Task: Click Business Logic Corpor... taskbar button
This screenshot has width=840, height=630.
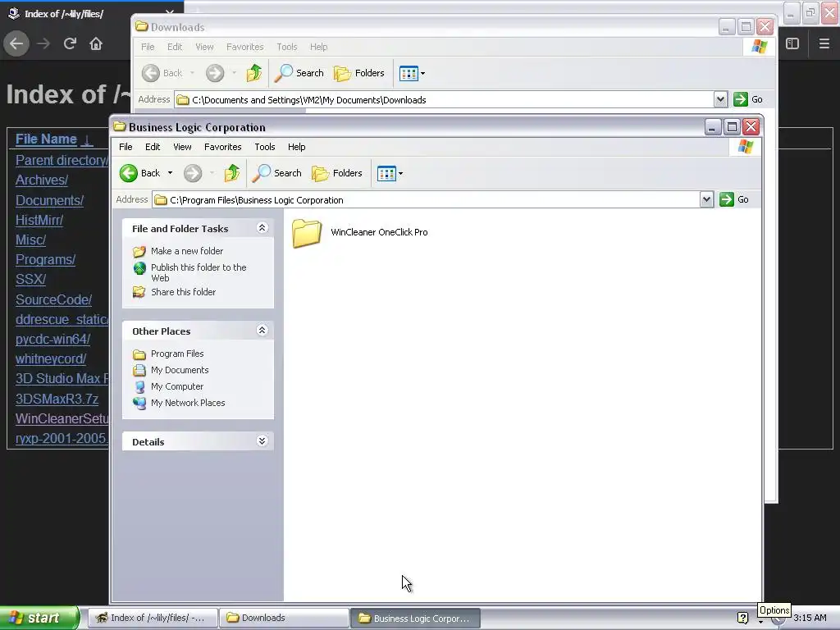Action: 415,619
